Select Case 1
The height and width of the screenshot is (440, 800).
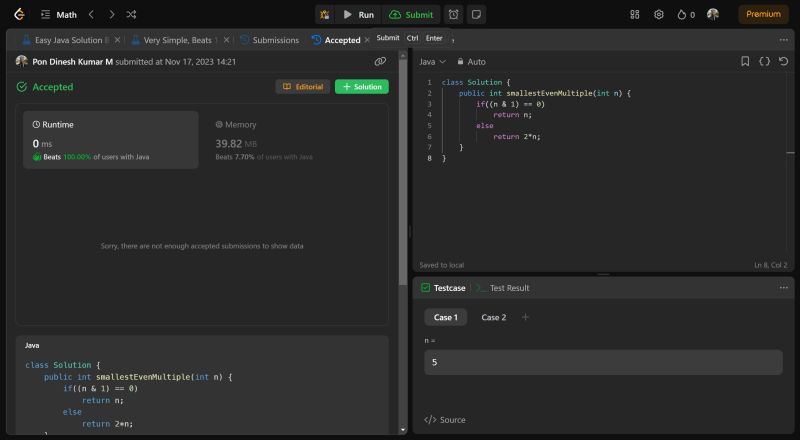(445, 317)
